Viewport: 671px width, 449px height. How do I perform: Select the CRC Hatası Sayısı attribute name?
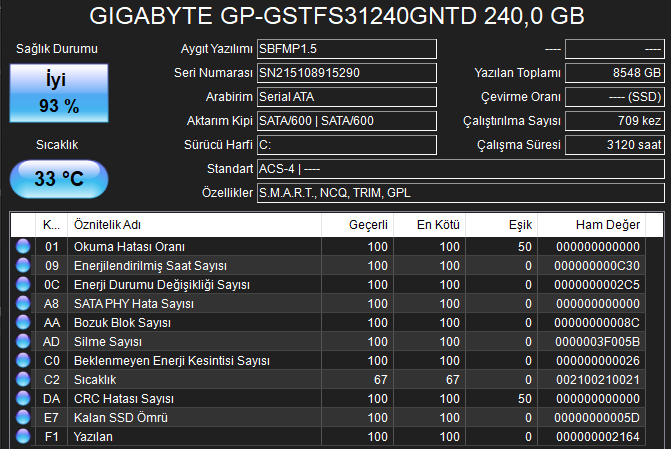click(x=124, y=399)
